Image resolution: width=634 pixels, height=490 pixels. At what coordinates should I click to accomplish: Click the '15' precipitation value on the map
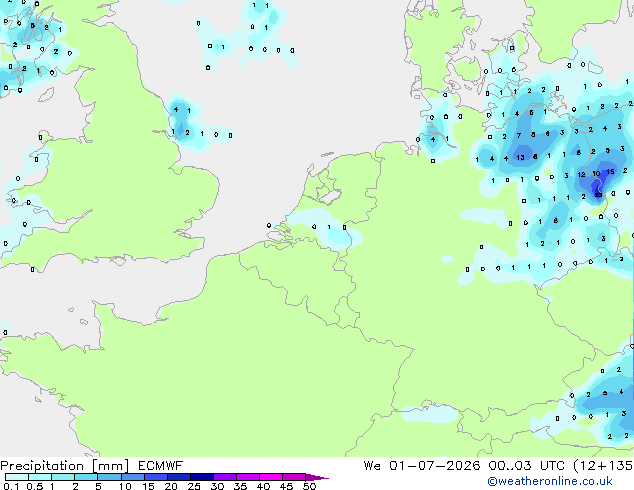coord(611,171)
